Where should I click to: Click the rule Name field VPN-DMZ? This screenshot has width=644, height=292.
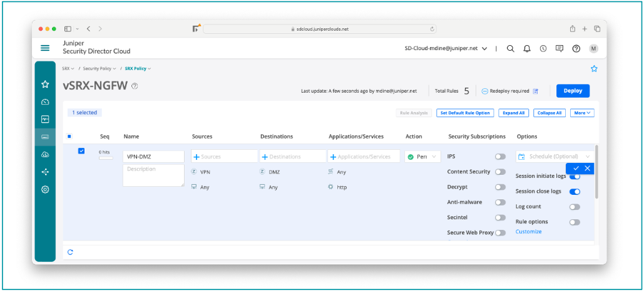tap(153, 157)
